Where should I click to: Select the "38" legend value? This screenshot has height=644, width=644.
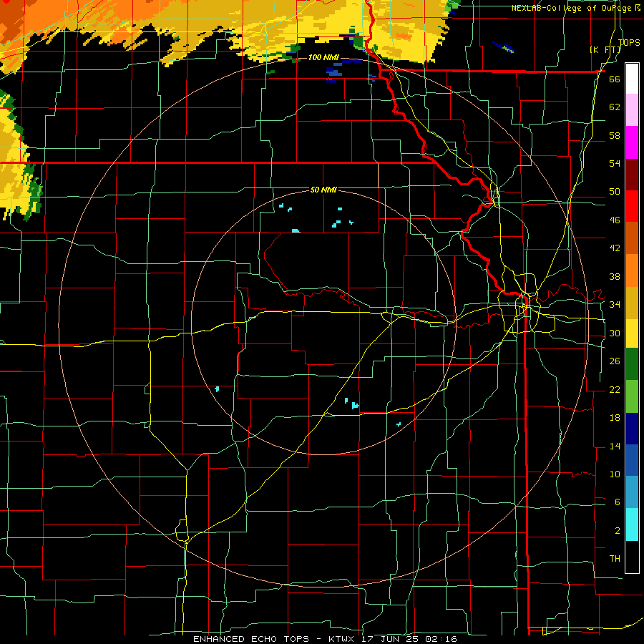point(615,276)
